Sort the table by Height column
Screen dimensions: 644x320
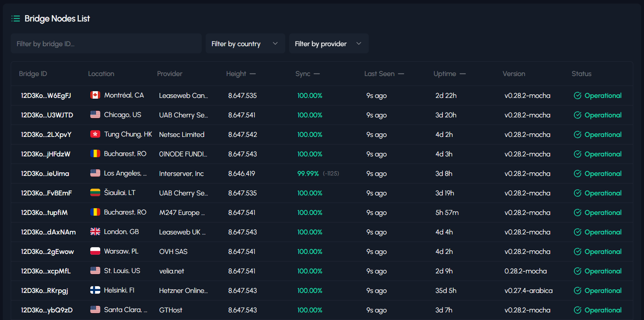[x=241, y=74]
